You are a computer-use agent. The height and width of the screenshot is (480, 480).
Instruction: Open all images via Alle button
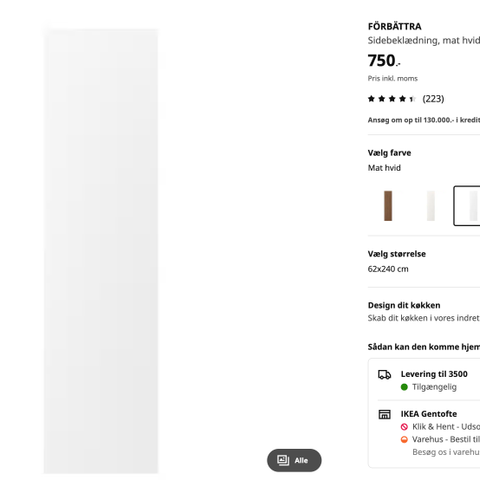pyautogui.click(x=294, y=460)
